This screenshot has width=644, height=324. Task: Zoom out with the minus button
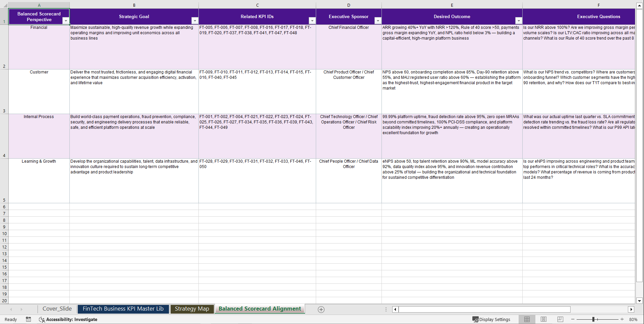pyautogui.click(x=573, y=319)
